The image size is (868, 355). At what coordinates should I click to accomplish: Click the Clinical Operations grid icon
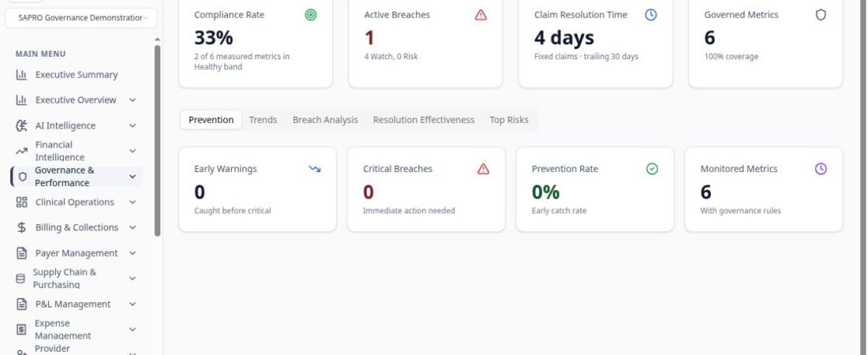(21, 202)
